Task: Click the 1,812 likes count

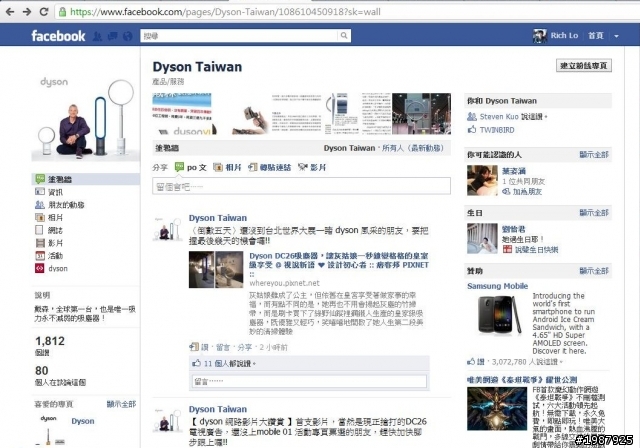Action: tap(50, 341)
